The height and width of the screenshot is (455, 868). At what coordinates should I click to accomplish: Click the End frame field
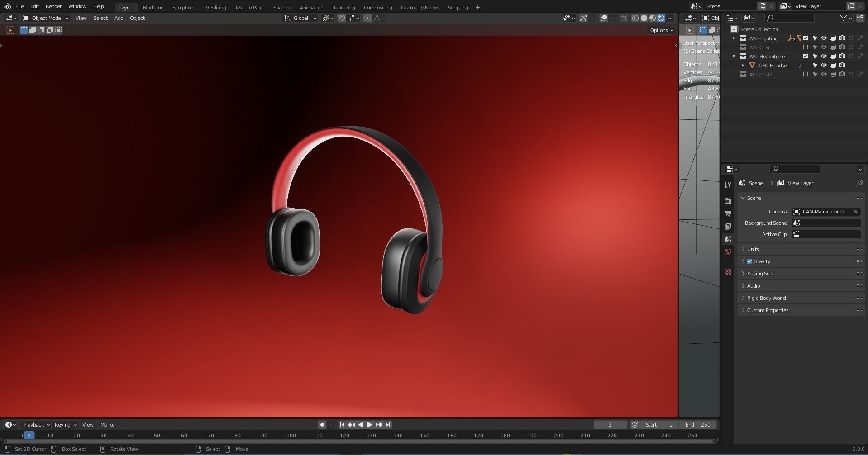pos(697,425)
